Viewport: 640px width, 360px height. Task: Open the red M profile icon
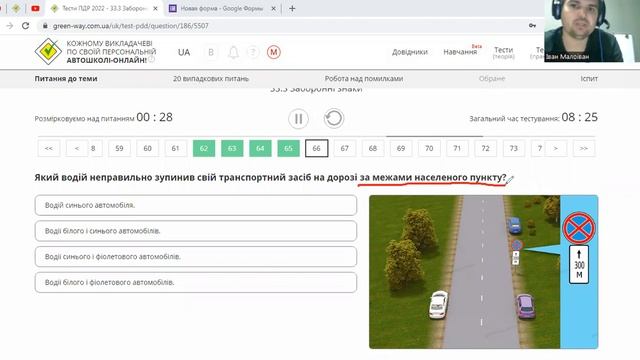[x=273, y=52]
